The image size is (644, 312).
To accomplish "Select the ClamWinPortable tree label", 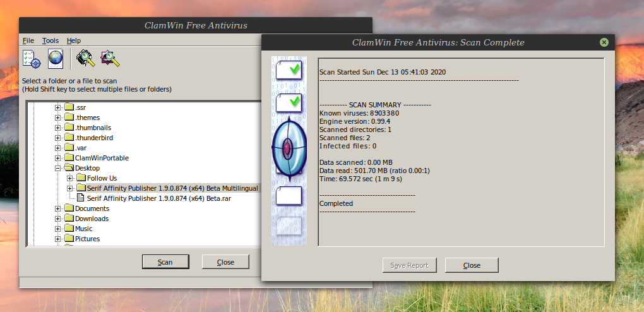I will coord(102,158).
